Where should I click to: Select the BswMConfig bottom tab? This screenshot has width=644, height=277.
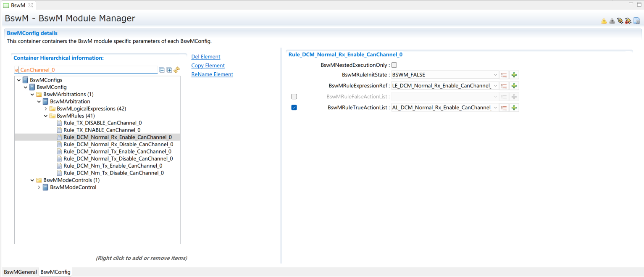[x=55, y=272]
